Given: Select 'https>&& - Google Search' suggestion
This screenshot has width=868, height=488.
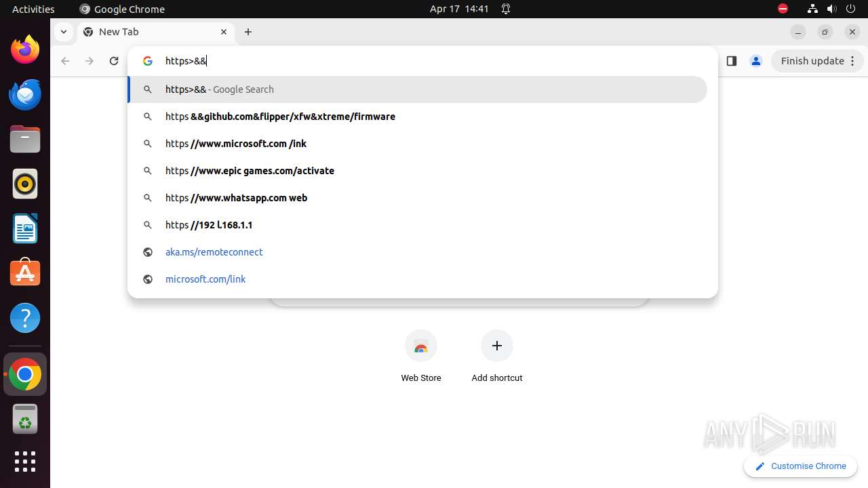Looking at the screenshot, I should [418, 89].
